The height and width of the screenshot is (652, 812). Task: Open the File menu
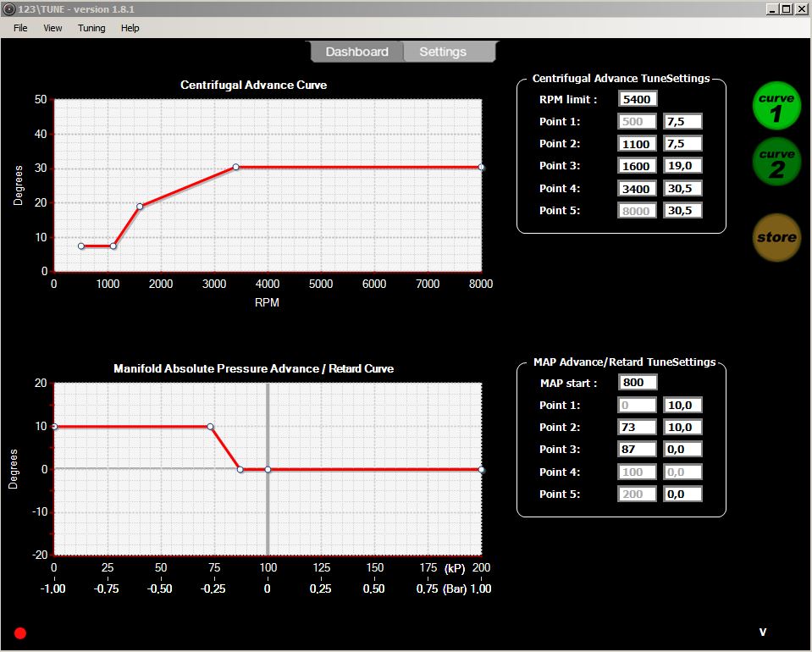pos(20,28)
